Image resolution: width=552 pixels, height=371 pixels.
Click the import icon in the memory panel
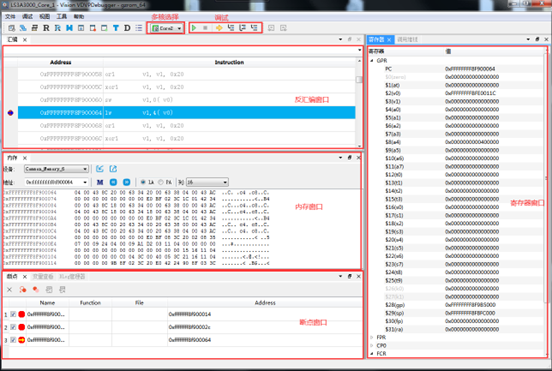click(100, 169)
